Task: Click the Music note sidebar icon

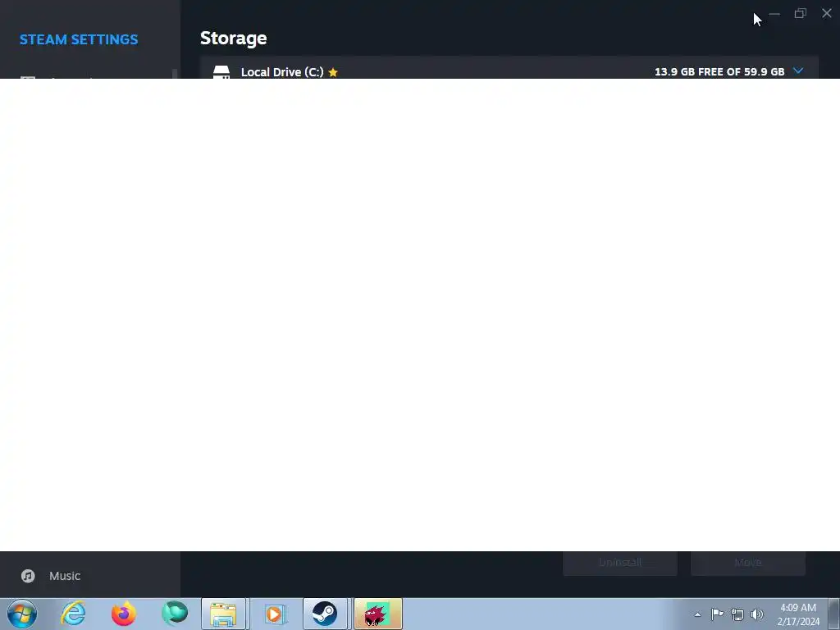Action: (28, 576)
